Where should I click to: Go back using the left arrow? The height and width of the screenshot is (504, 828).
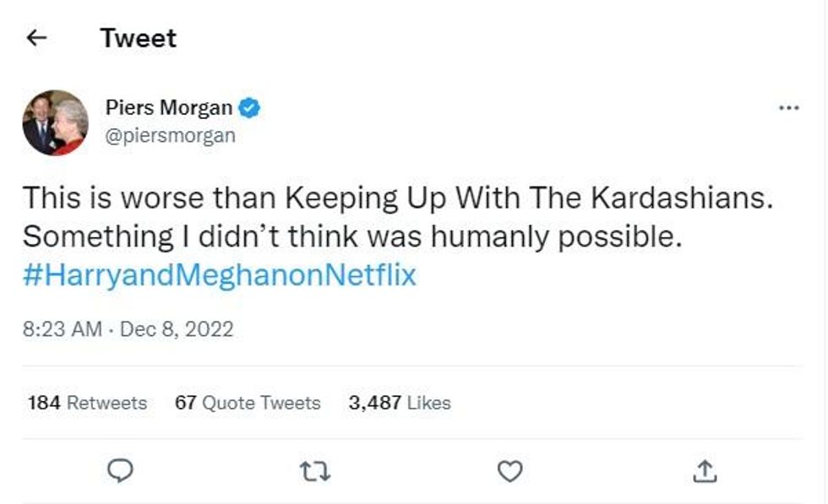(x=36, y=38)
